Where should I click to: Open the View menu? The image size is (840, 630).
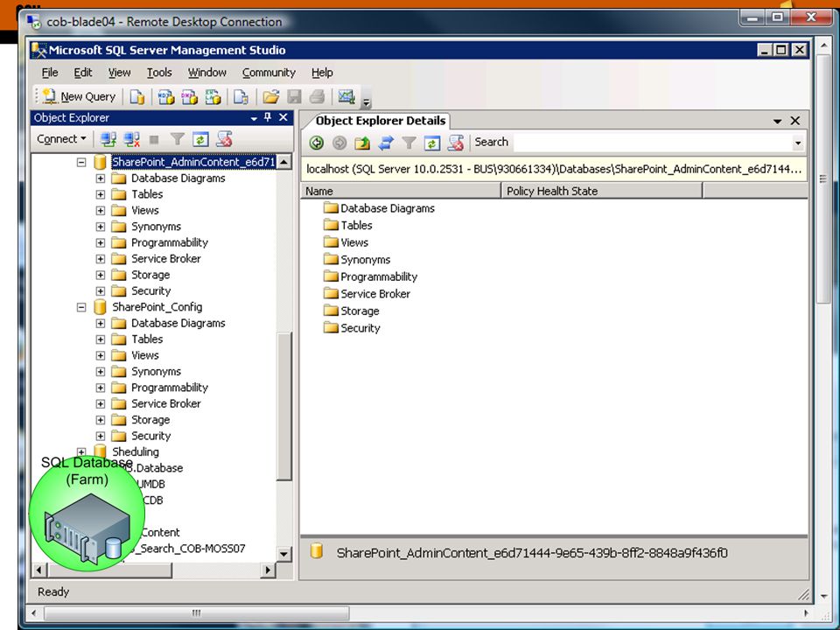coord(119,73)
